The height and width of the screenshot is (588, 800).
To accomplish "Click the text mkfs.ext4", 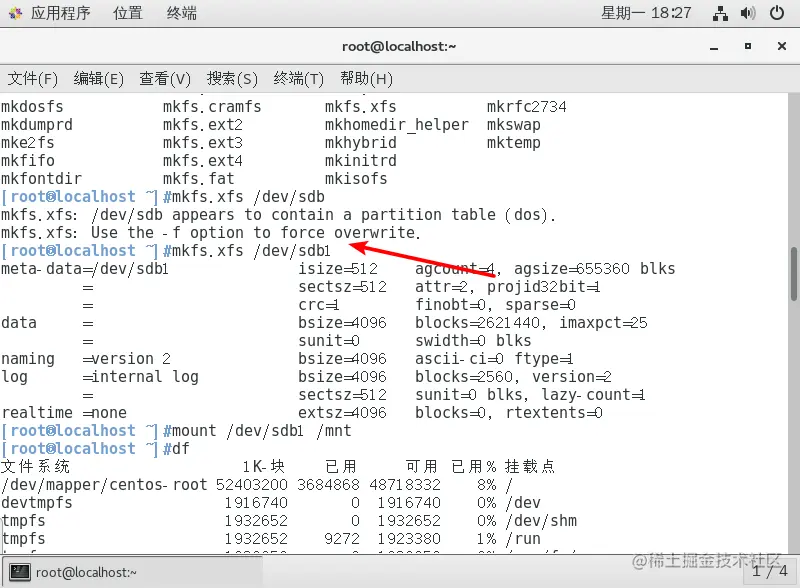I will pos(203,161).
